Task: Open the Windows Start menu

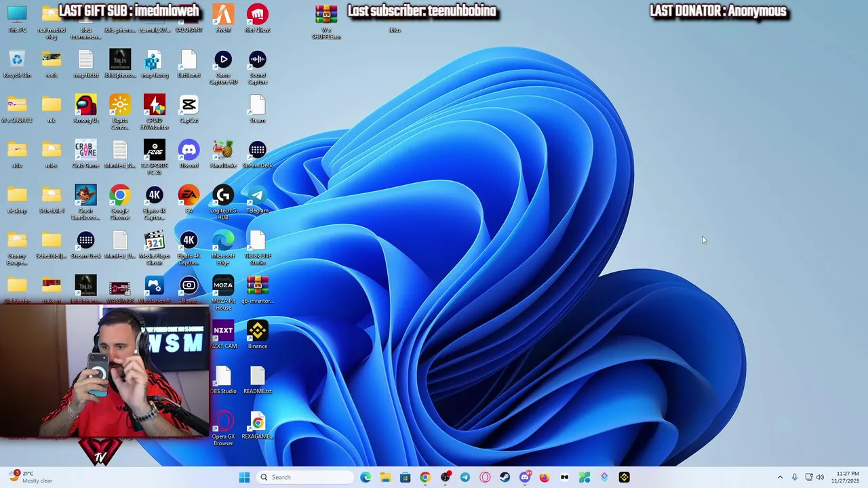Action: 244,477
